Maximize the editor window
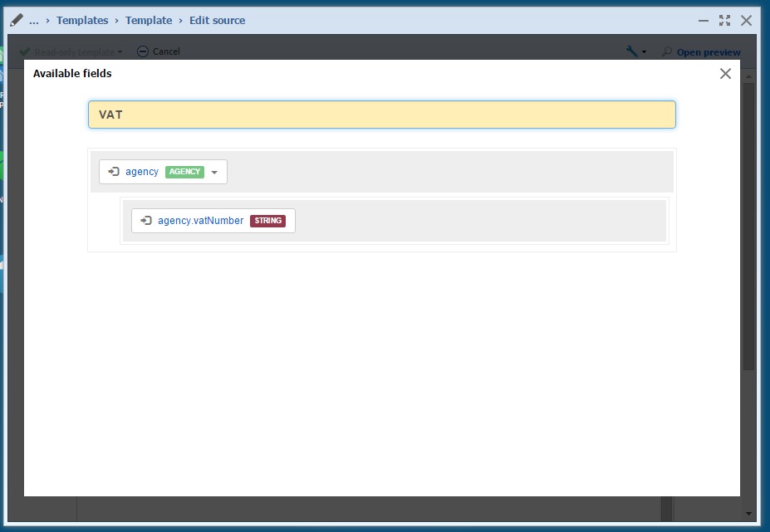This screenshot has width=770, height=532. tap(724, 21)
